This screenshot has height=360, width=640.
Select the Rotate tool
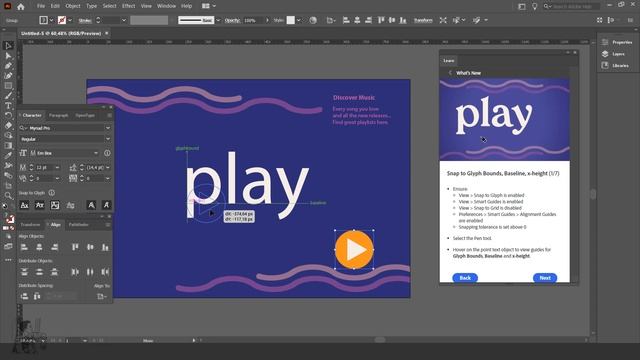tap(8, 116)
